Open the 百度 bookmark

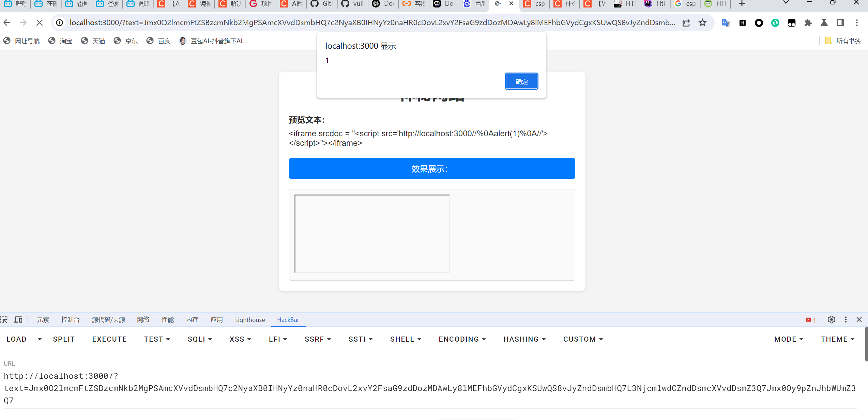(x=158, y=41)
